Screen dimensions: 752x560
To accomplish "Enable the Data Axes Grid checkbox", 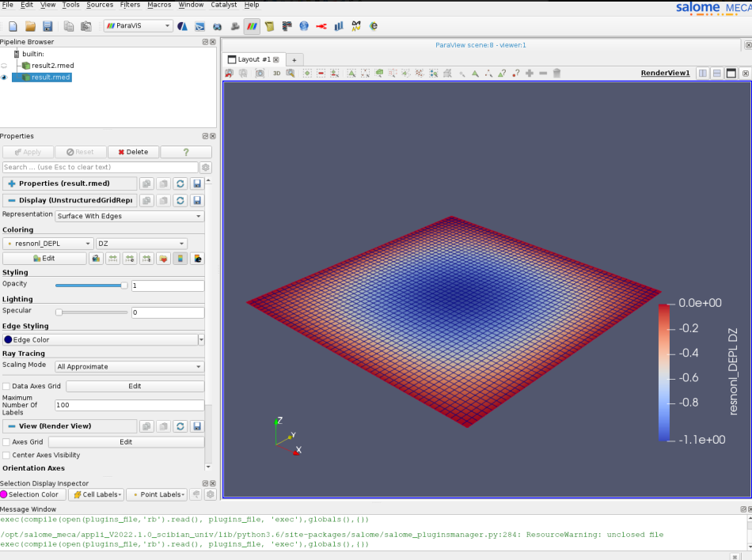I will click(x=6, y=386).
